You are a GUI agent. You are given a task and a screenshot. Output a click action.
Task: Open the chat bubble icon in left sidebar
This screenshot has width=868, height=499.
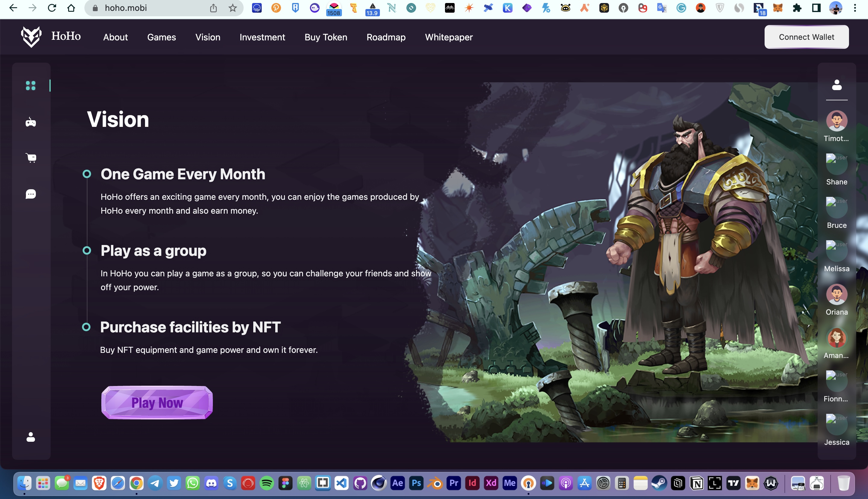30,194
